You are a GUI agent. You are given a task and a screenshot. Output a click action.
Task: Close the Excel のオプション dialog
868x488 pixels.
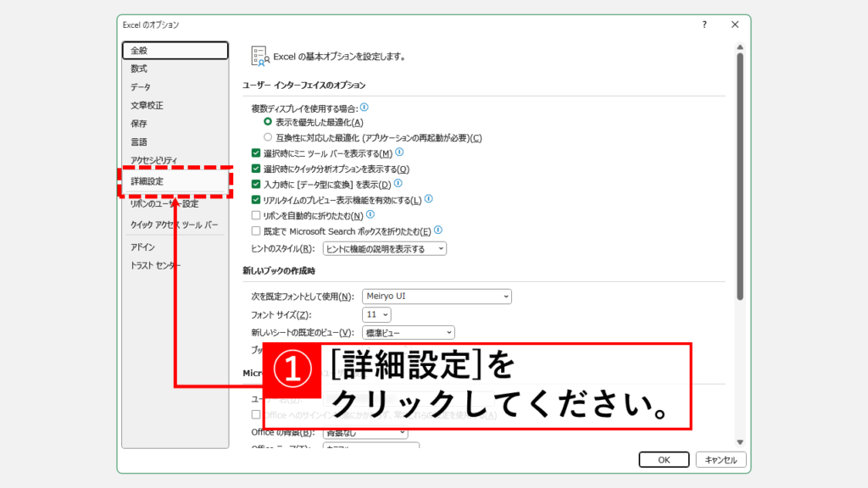[x=735, y=25]
